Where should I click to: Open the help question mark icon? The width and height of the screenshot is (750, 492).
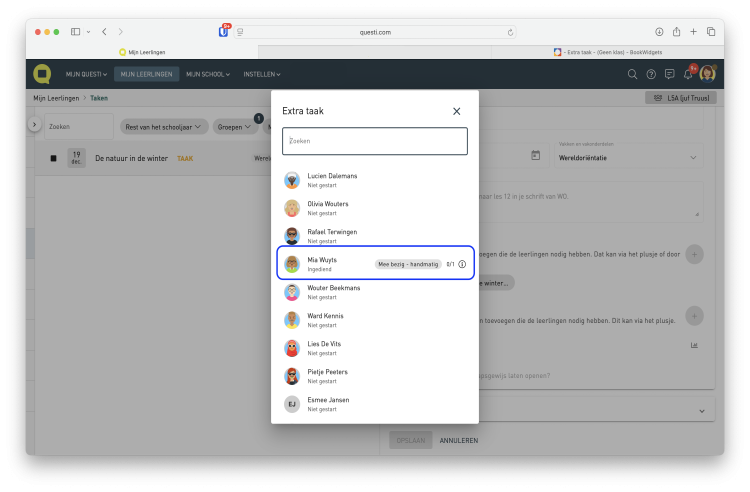click(651, 74)
